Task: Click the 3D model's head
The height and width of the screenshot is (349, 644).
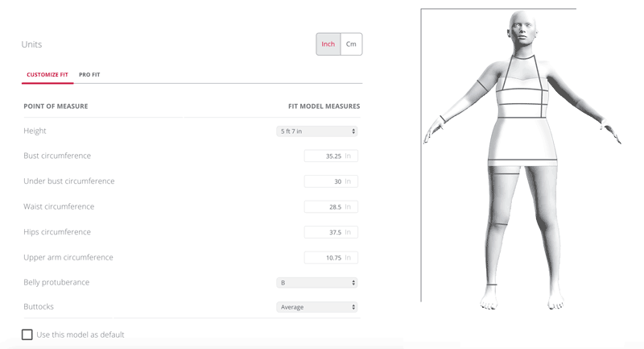Action: tap(522, 29)
